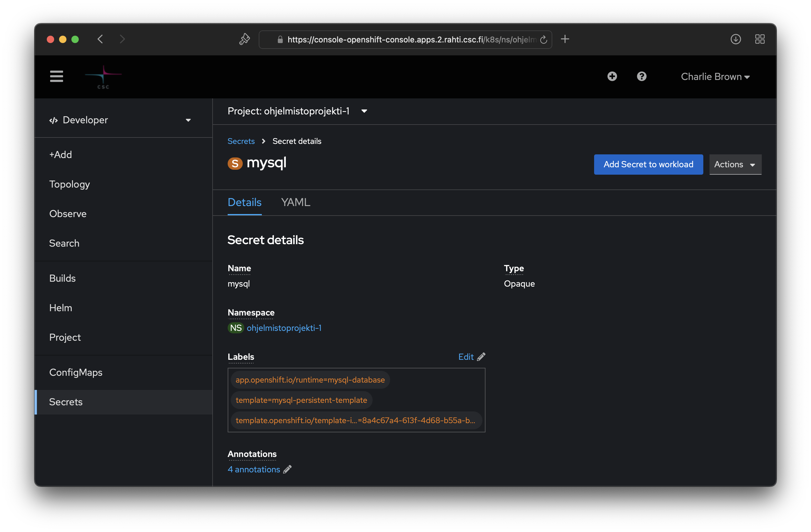Reload the page with the refresh icon
This screenshot has width=811, height=532.
pos(544,39)
